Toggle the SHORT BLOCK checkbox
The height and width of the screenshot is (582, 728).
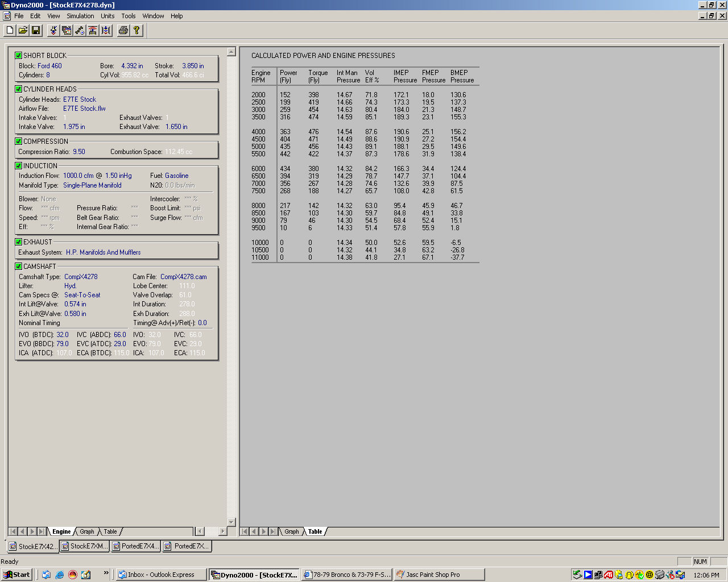click(19, 55)
